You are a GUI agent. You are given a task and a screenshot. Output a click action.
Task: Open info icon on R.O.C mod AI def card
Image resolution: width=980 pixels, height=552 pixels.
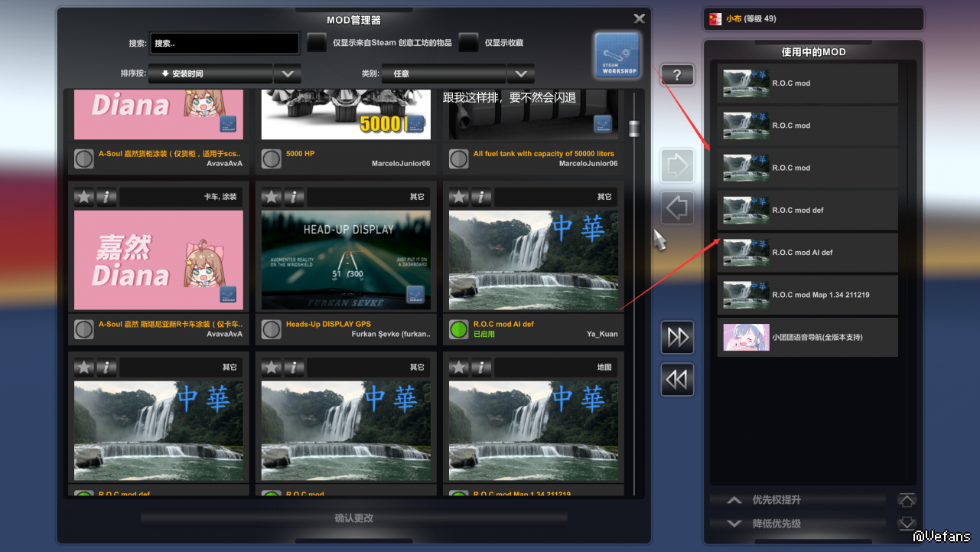pos(481,197)
